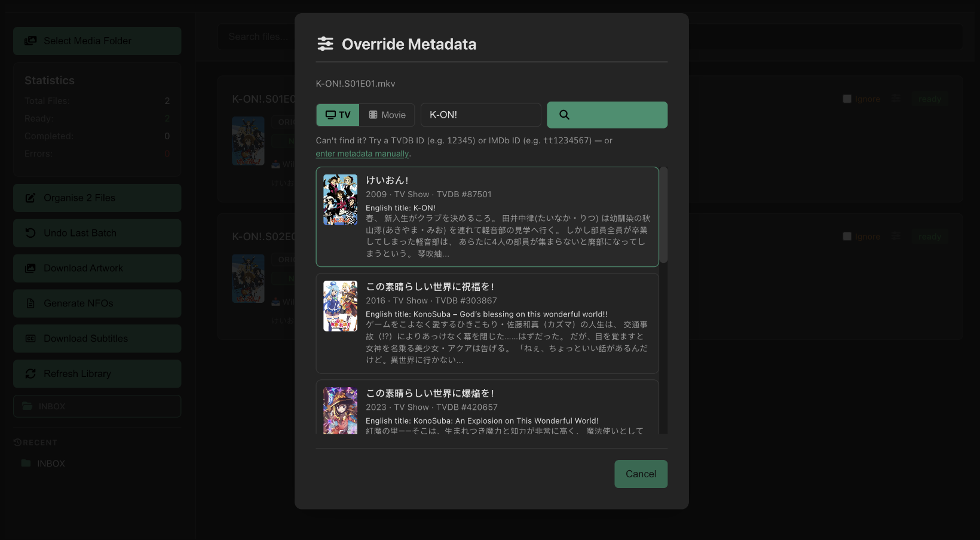
Task: Select the TV search type tab
Action: click(338, 115)
